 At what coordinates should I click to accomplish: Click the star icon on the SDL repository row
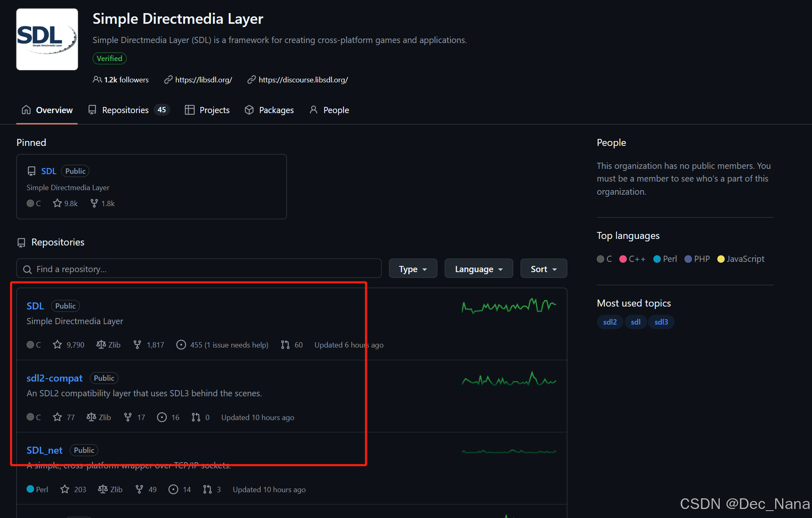[x=57, y=345]
